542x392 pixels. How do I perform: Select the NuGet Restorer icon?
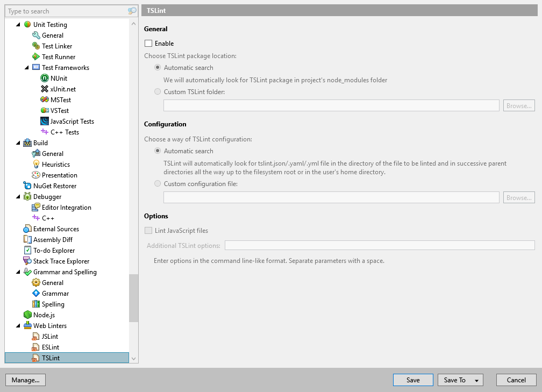coord(27,186)
